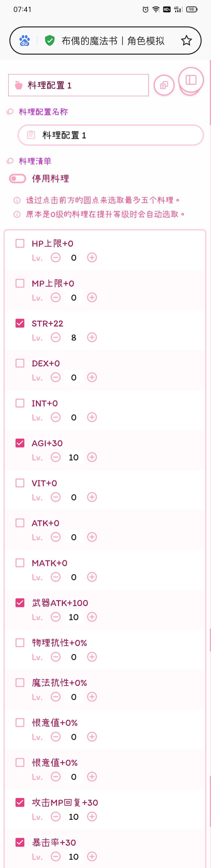Decrease 攻击MP回复 level with minus icon
The image size is (211, 868).
(55, 817)
